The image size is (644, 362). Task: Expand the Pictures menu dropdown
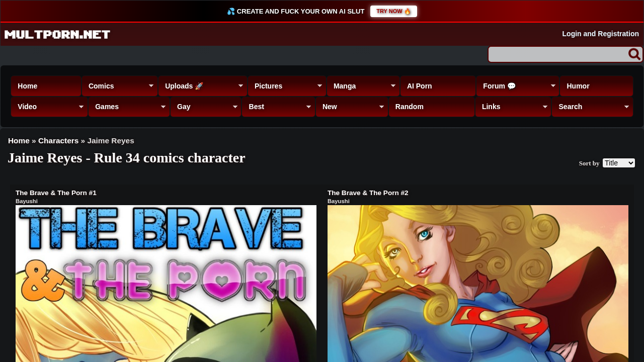click(287, 86)
